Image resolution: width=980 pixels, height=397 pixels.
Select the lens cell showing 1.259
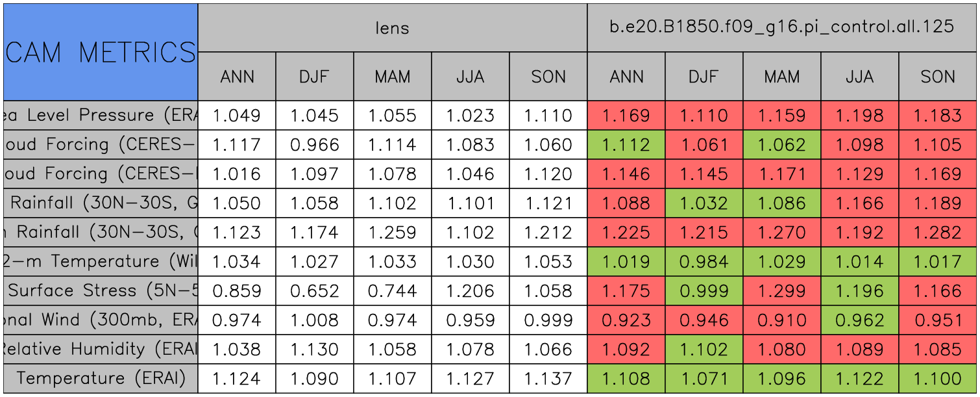(x=392, y=233)
